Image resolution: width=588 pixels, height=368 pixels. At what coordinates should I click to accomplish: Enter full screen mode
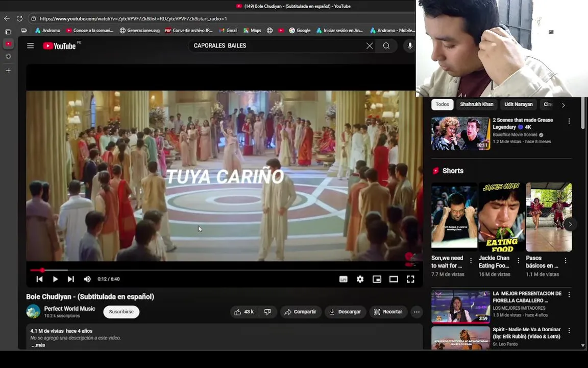click(410, 279)
